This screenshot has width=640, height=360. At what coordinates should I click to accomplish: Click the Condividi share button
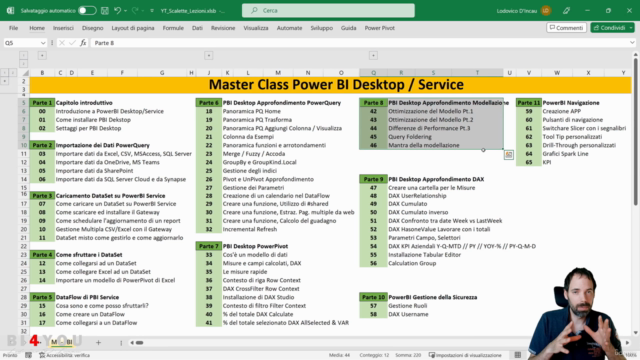(609, 28)
